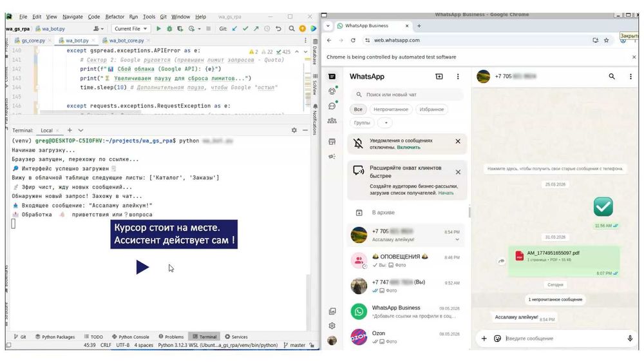644x363 pixels.
Task: Open the Python Console tool tab
Action: click(x=130, y=337)
